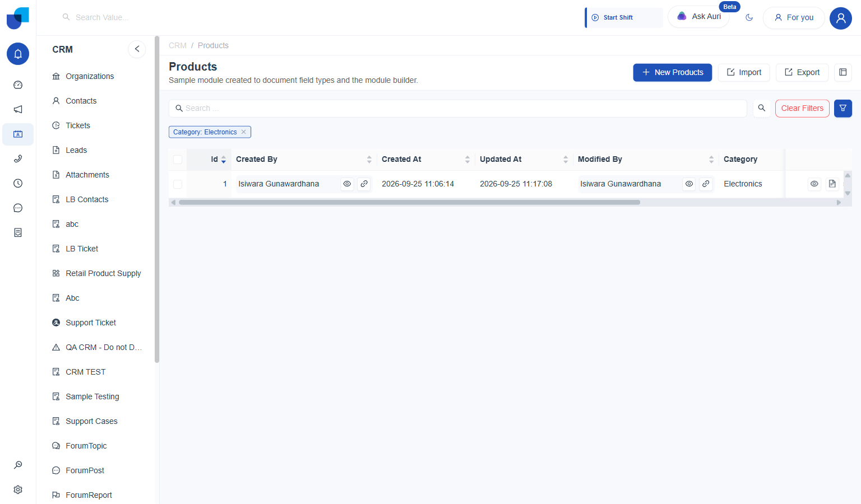Open the chat bubble icon in left rail
This screenshot has width=861, height=504.
18,208
